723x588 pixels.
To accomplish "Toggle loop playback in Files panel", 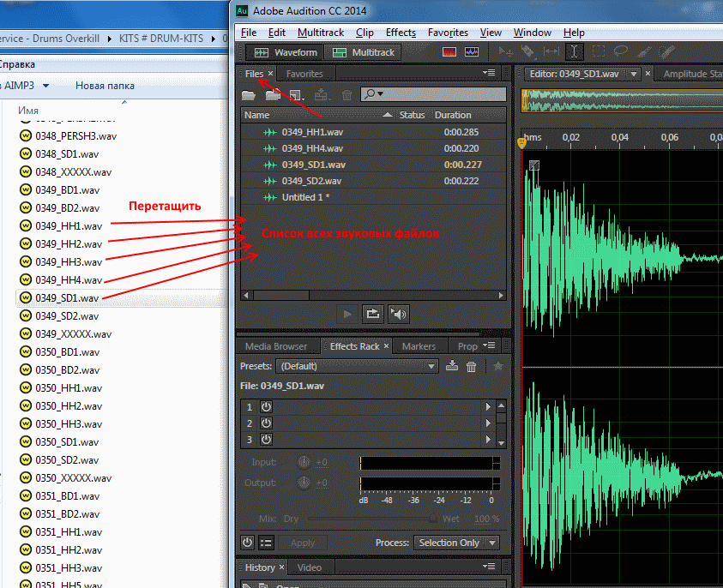I will tap(372, 314).
